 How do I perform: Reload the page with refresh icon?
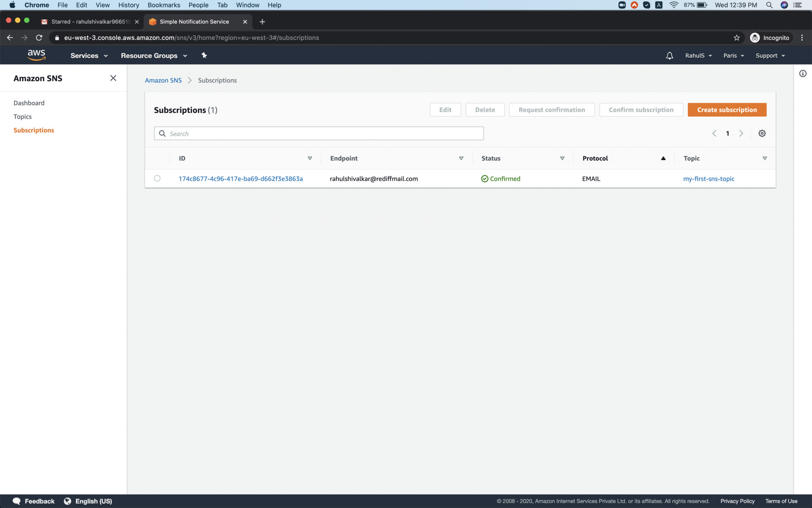point(39,37)
